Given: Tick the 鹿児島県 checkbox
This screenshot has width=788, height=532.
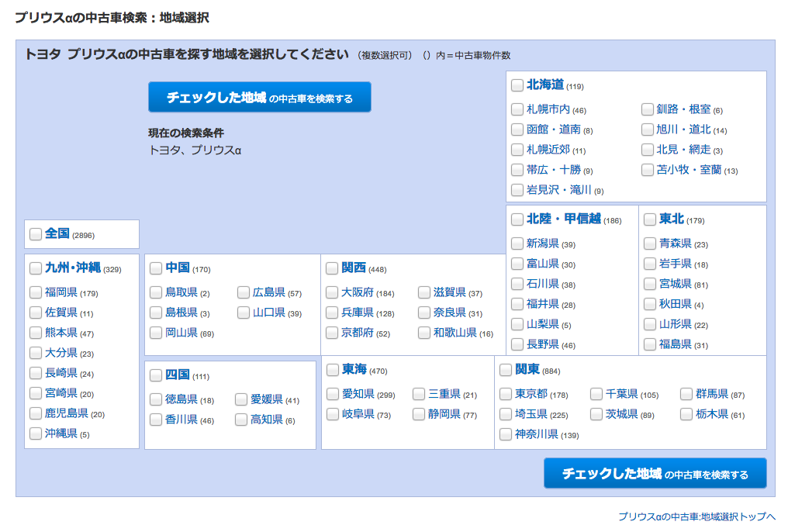Looking at the screenshot, I should pos(35,413).
